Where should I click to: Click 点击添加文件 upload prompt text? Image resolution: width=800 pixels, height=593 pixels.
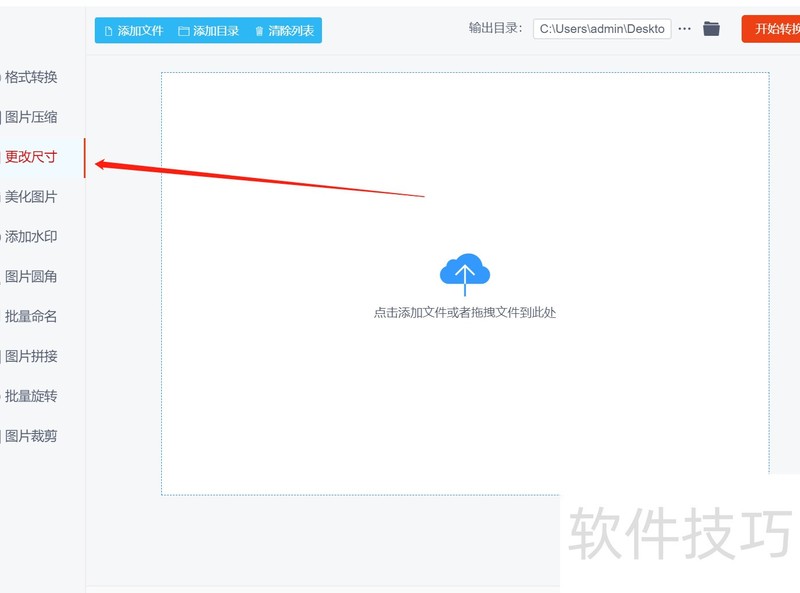pos(463,312)
